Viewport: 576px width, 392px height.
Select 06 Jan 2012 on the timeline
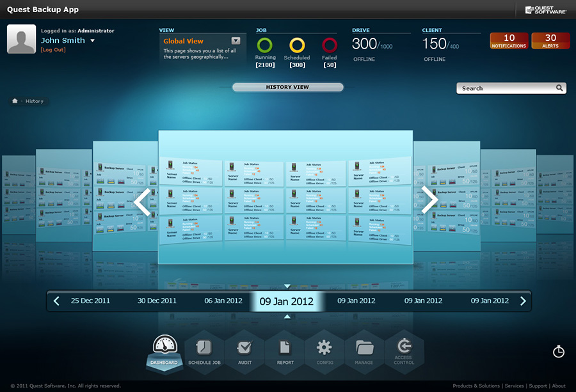[223, 301]
